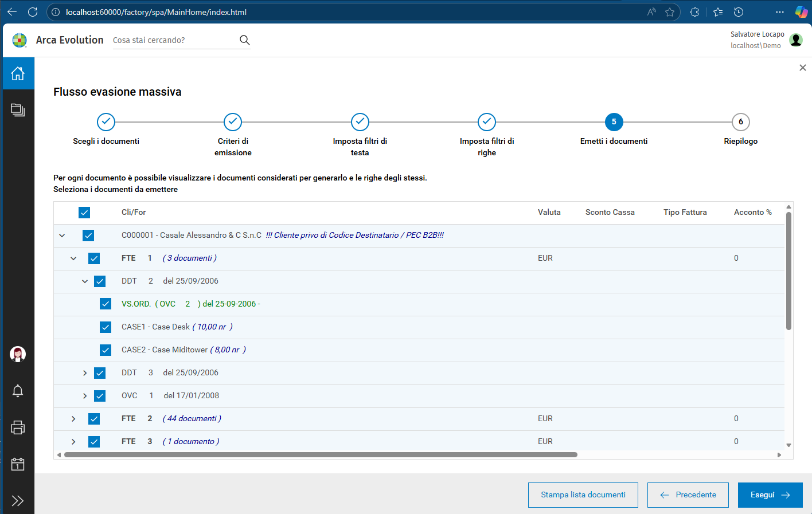Viewport: 812px width, 514px height.
Task: Open step 6 Riepilogo in the wizard
Action: [x=740, y=122]
